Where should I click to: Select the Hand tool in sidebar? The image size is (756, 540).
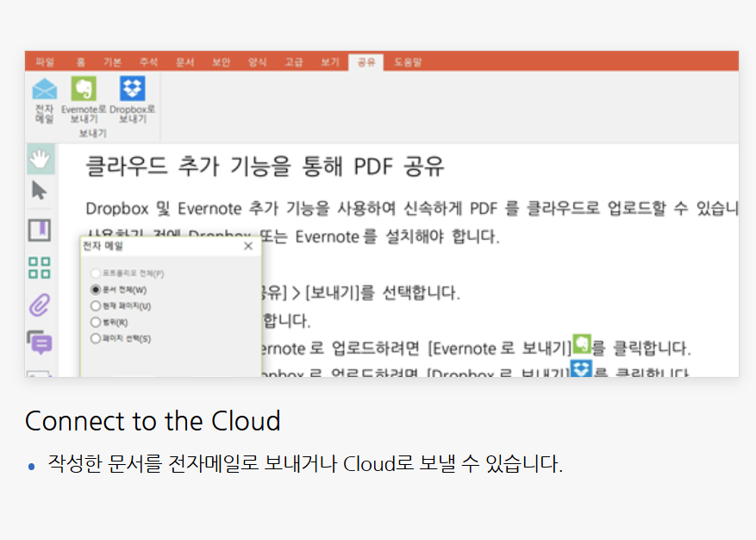coord(41,159)
